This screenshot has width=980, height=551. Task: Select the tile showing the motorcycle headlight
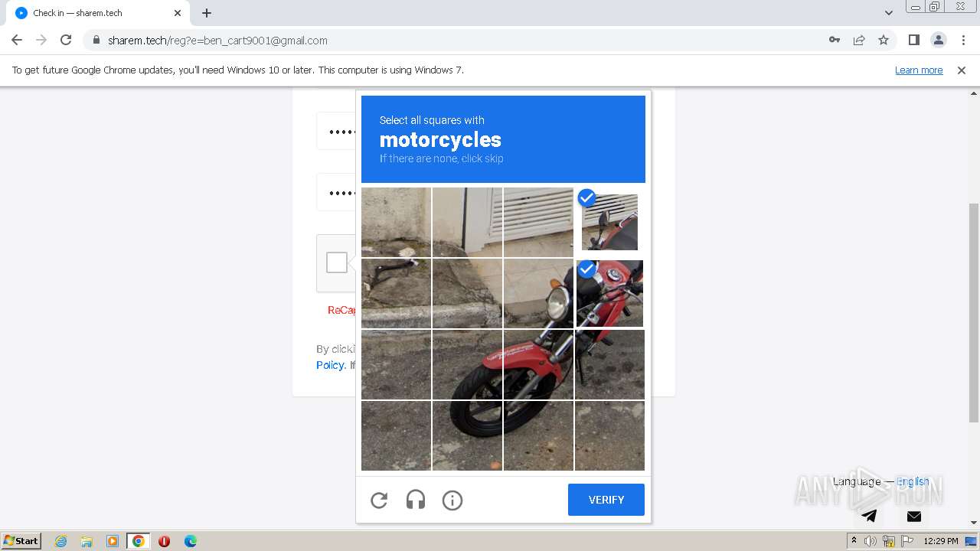[538, 294]
